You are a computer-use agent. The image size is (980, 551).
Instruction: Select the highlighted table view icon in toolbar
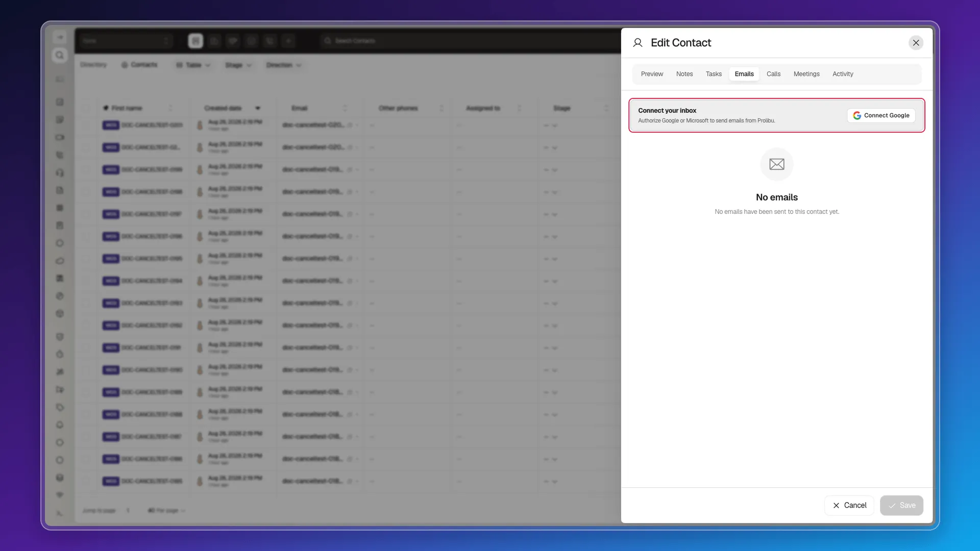(195, 41)
